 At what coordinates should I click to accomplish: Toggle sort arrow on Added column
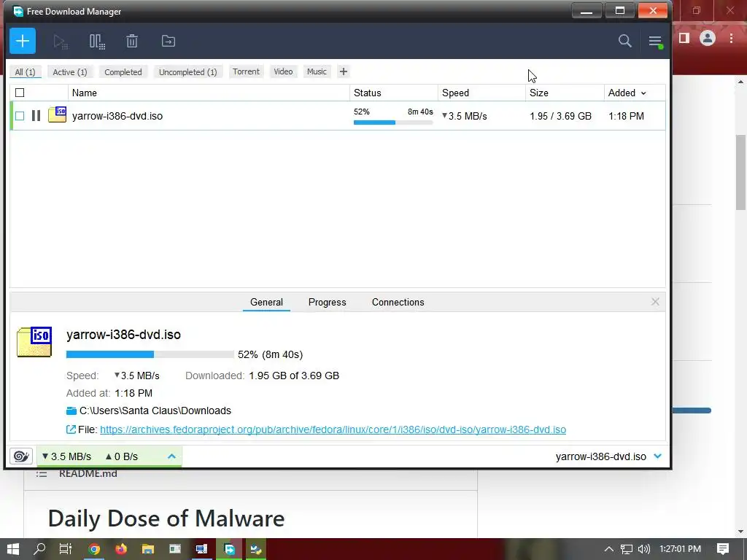click(643, 93)
